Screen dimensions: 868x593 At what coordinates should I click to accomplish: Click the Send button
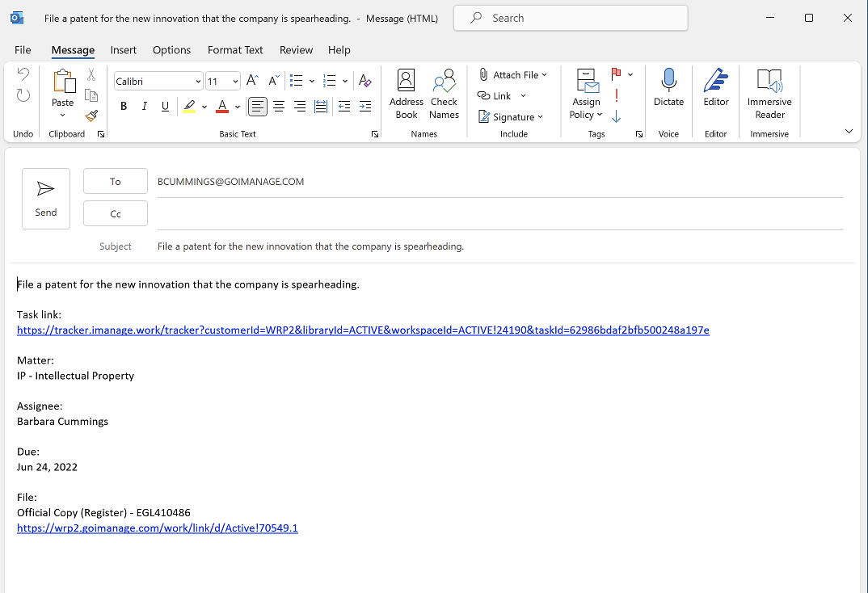coord(46,199)
